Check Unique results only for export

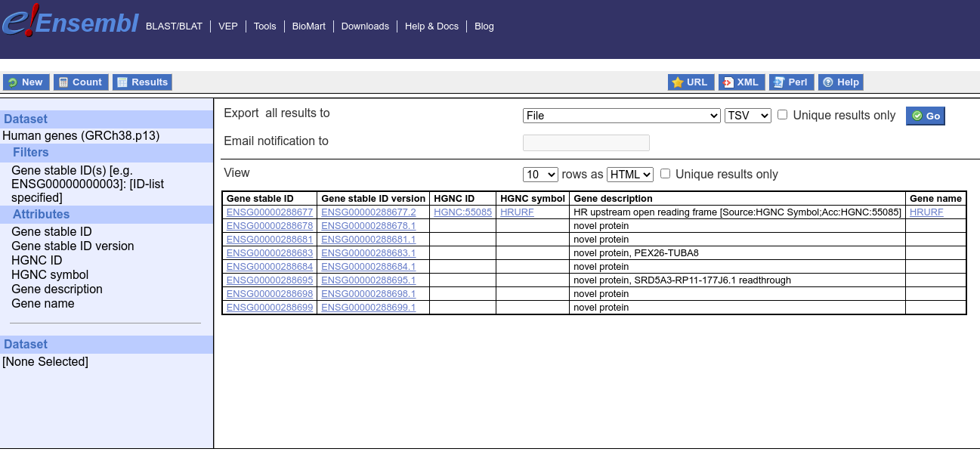[x=783, y=115]
